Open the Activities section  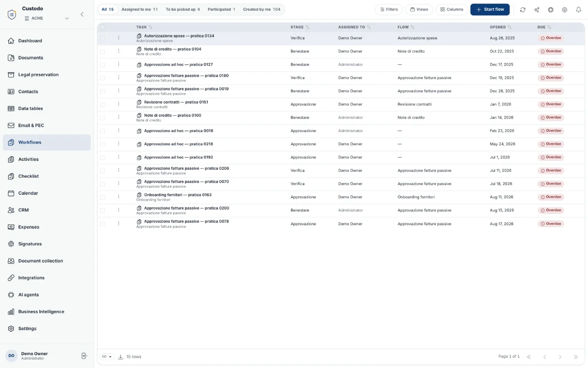(47, 159)
